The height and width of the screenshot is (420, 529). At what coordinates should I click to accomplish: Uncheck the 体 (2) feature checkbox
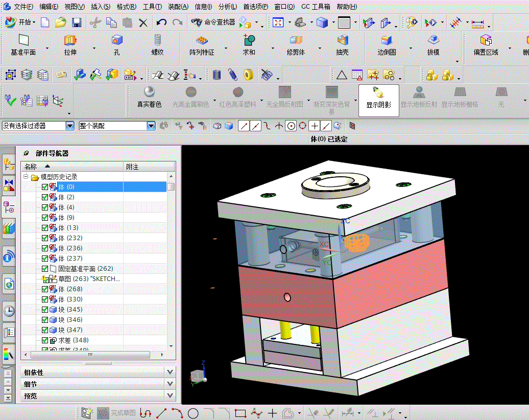coord(45,197)
